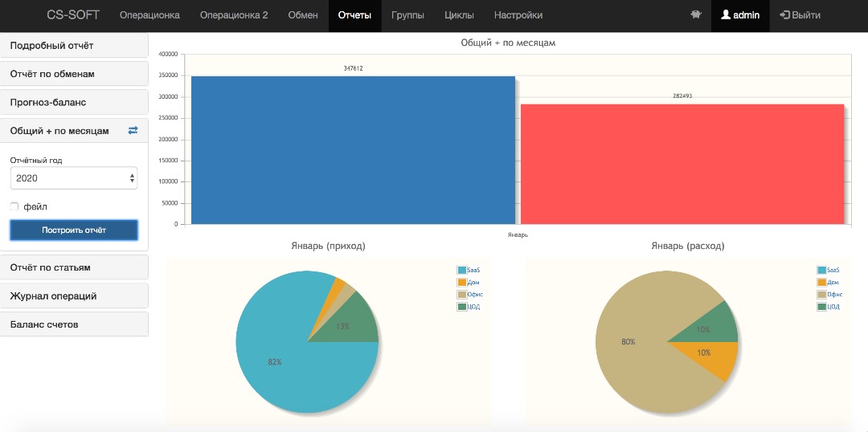Expand the Отчёт по статьям panel
The width and height of the screenshot is (868, 432).
(74, 267)
